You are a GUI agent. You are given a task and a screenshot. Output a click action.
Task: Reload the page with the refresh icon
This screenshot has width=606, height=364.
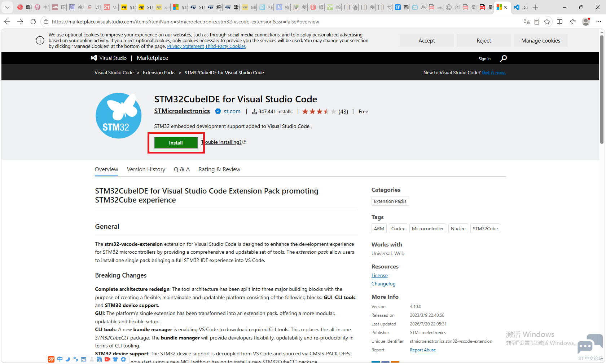point(33,22)
